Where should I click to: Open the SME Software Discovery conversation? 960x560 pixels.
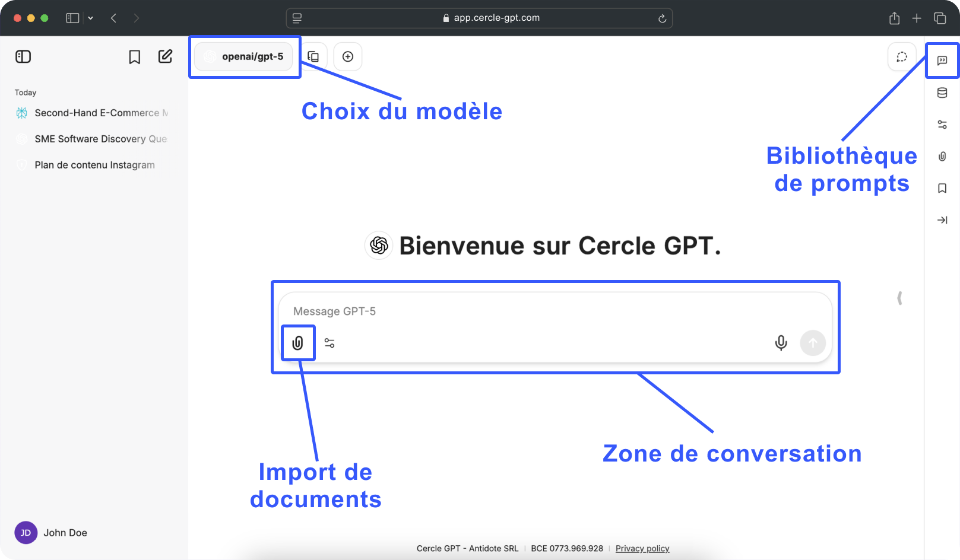[x=94, y=139]
